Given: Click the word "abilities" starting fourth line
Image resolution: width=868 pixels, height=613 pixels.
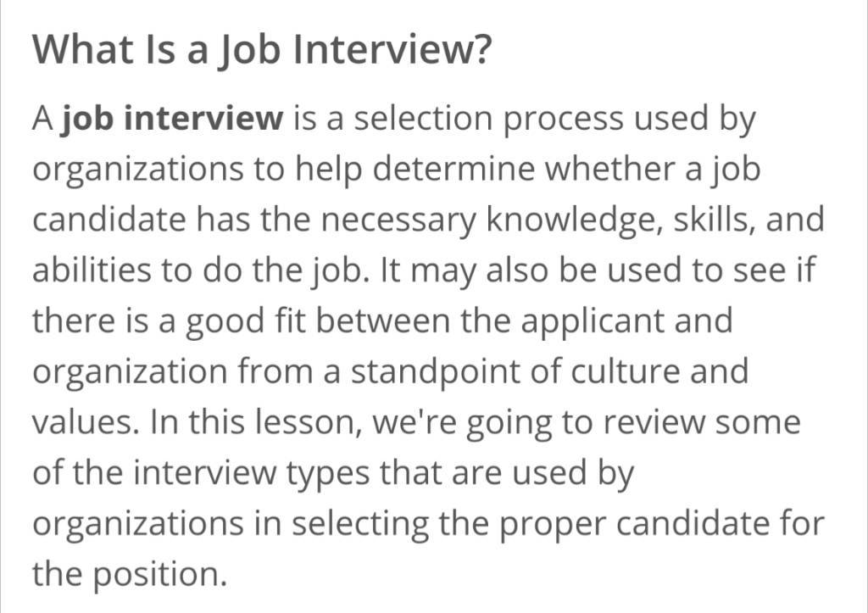Looking at the screenshot, I should pyautogui.click(x=92, y=270).
